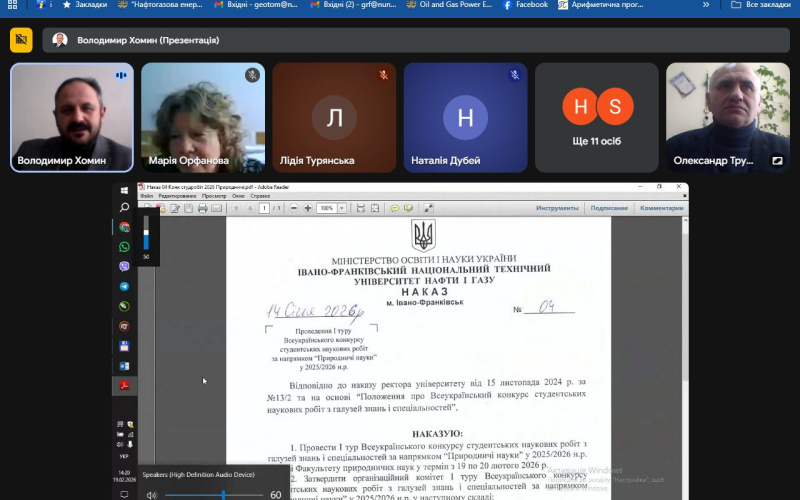800x500 pixels.
Task: Click muted mic icon on Марія Орфанова
Action: [x=252, y=75]
